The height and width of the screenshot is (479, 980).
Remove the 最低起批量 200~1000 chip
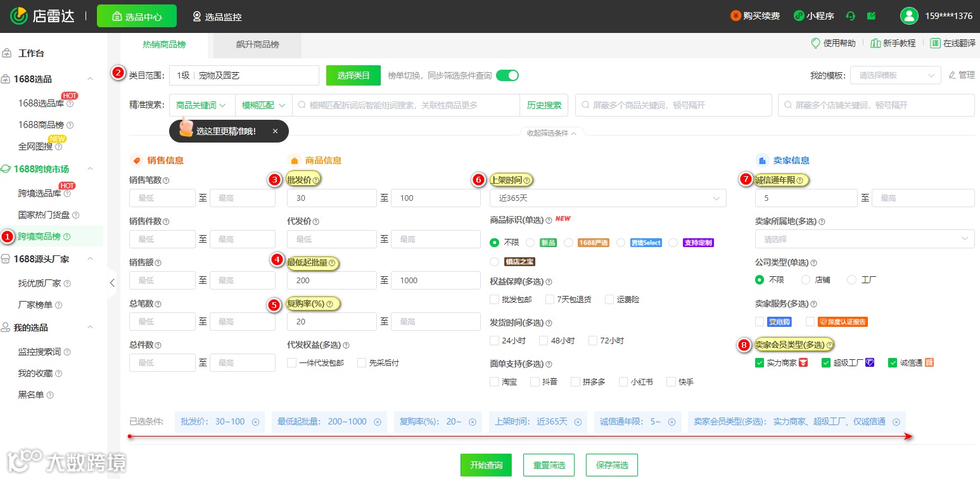point(377,422)
